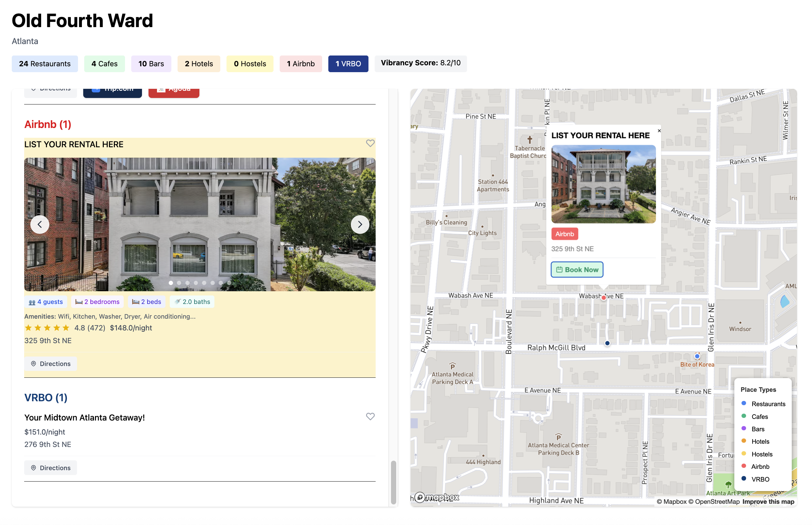Favorite the Midtown Atlanta Getaway VRBO listing
812x525 pixels.
coord(370,416)
